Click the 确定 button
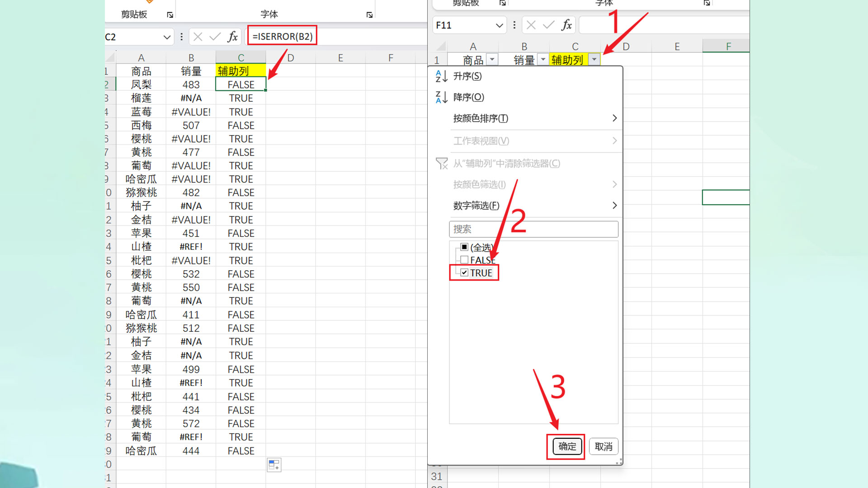Screen dimensions: 868x488 coord(567,446)
